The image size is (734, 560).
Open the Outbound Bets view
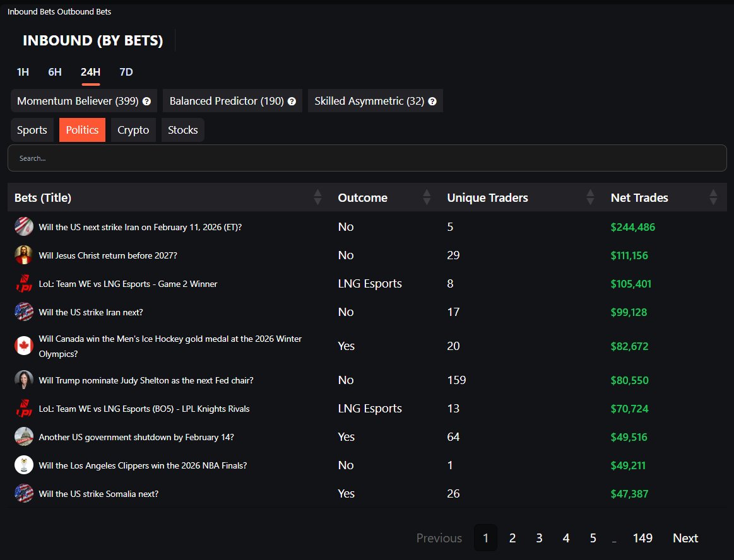pos(85,12)
